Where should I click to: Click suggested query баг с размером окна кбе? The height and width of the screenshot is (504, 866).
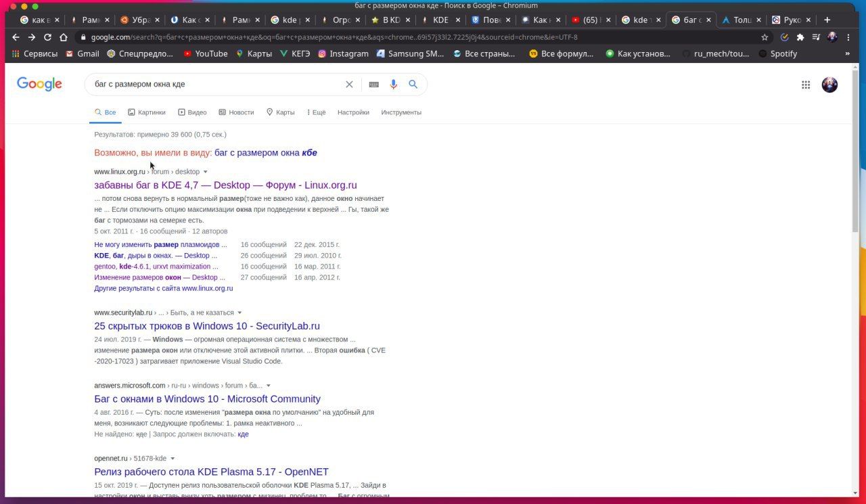[x=266, y=153]
